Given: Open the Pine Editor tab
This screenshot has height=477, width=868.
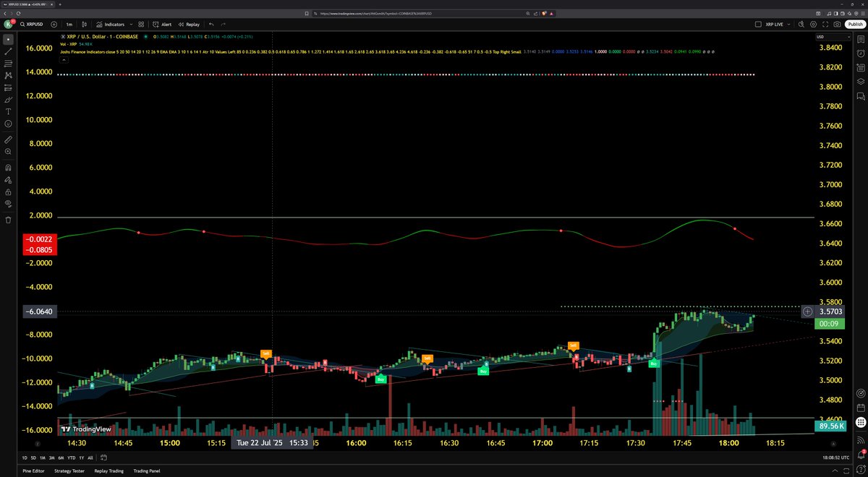Looking at the screenshot, I should pos(33,471).
